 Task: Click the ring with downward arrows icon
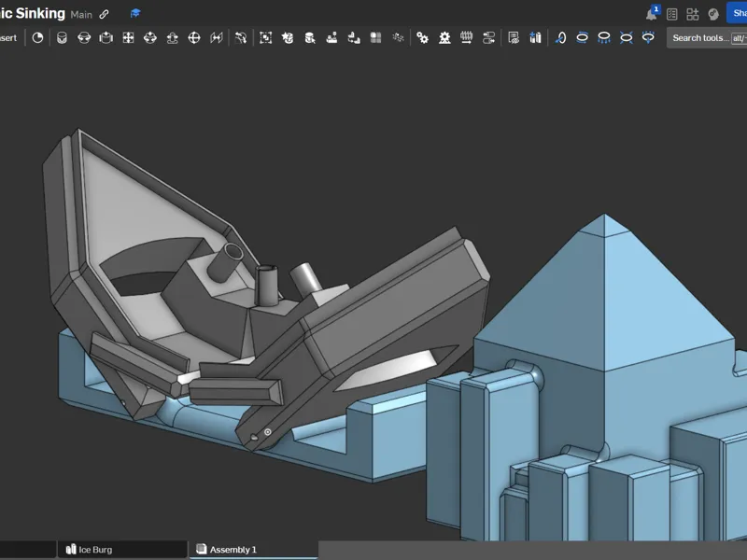pyautogui.click(x=604, y=37)
